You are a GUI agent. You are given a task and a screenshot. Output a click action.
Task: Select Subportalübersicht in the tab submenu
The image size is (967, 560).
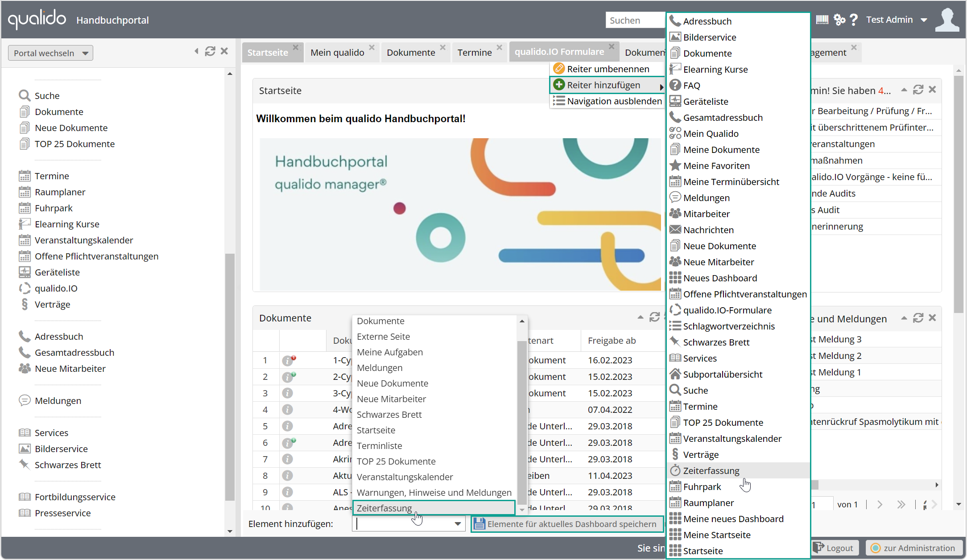(x=739, y=374)
